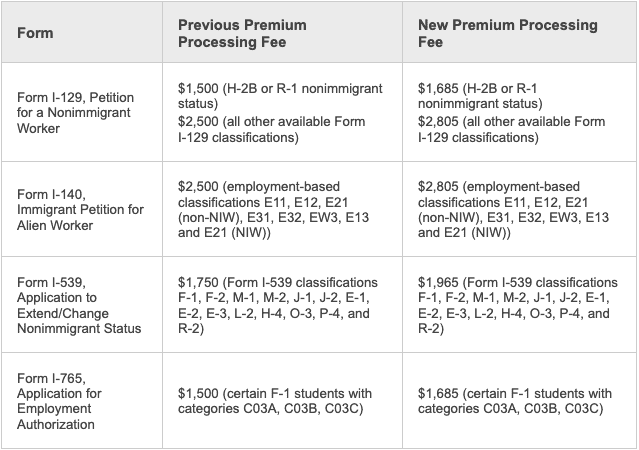Click the $1,685 H-2B or R-1 new fee

tap(480, 96)
